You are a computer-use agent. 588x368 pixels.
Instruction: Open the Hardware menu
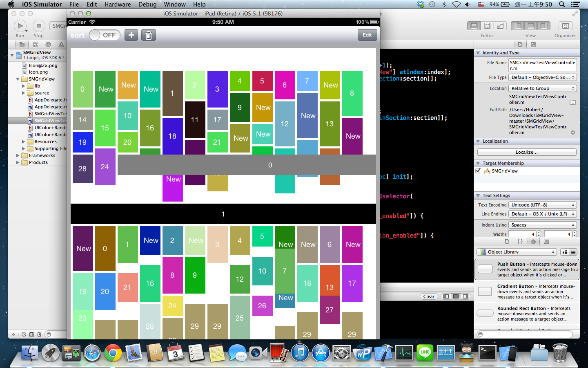(x=118, y=4)
